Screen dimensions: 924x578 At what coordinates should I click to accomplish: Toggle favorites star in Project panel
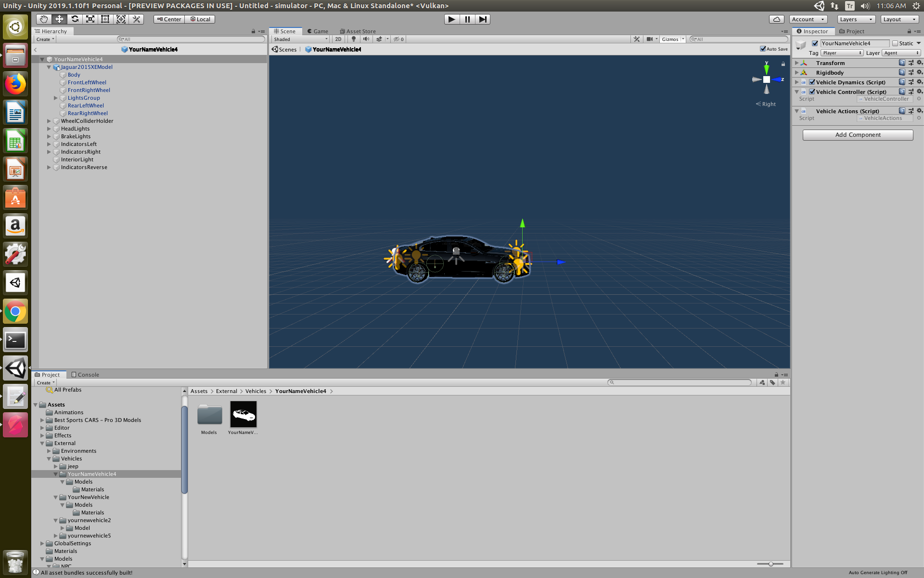click(x=783, y=382)
